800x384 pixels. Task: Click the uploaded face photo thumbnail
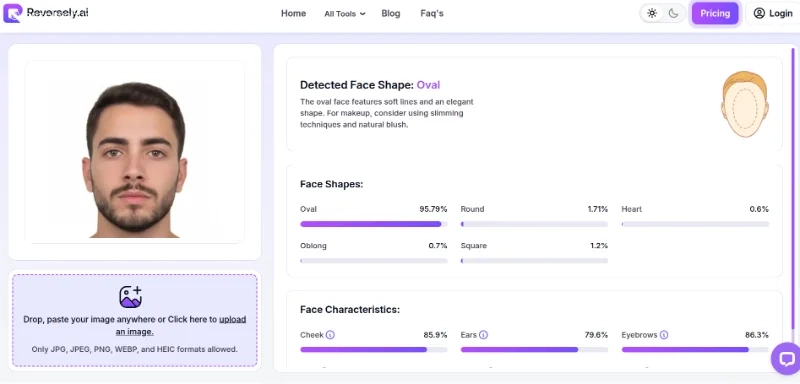tap(135, 152)
